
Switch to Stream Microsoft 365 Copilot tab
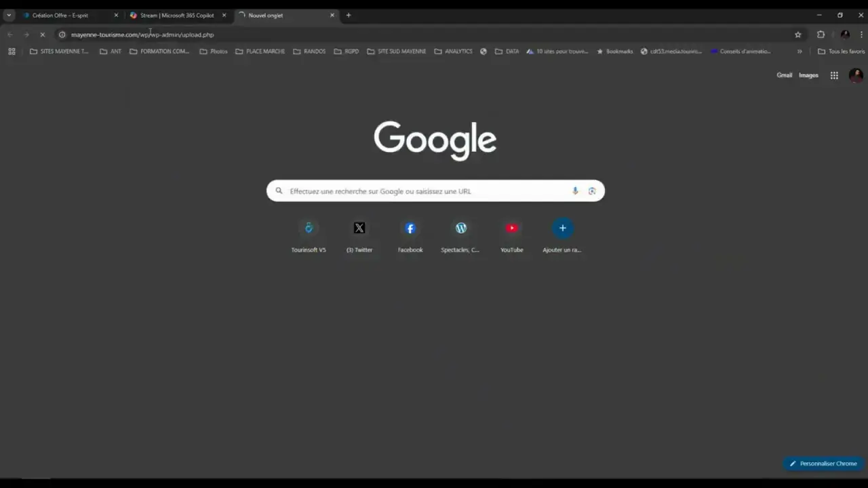coord(176,15)
